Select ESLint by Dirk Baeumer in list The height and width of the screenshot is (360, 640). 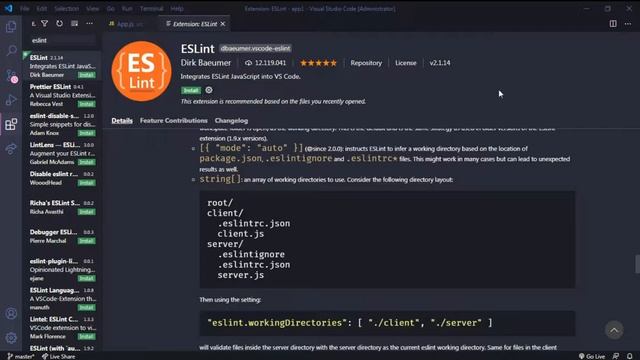[62, 66]
